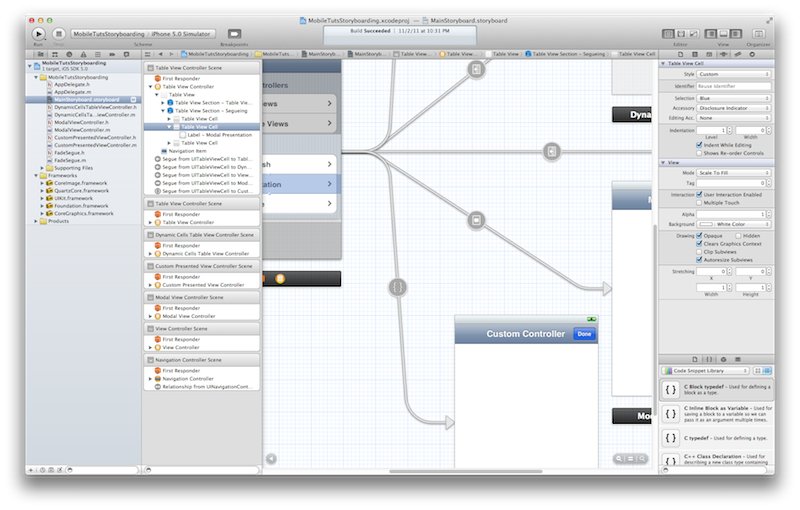800x510 pixels.
Task: Open the Issue navigator warning icon
Action: 83,54
